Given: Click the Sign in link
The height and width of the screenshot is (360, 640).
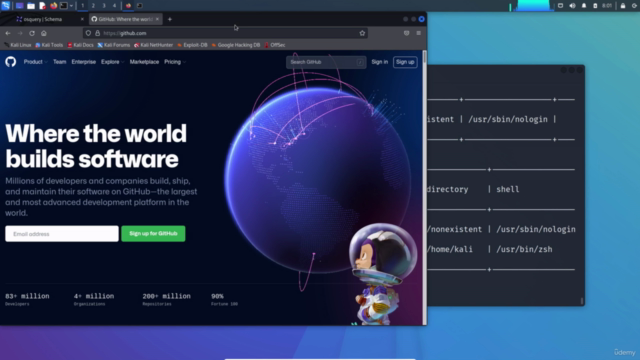Looking at the screenshot, I should [380, 62].
